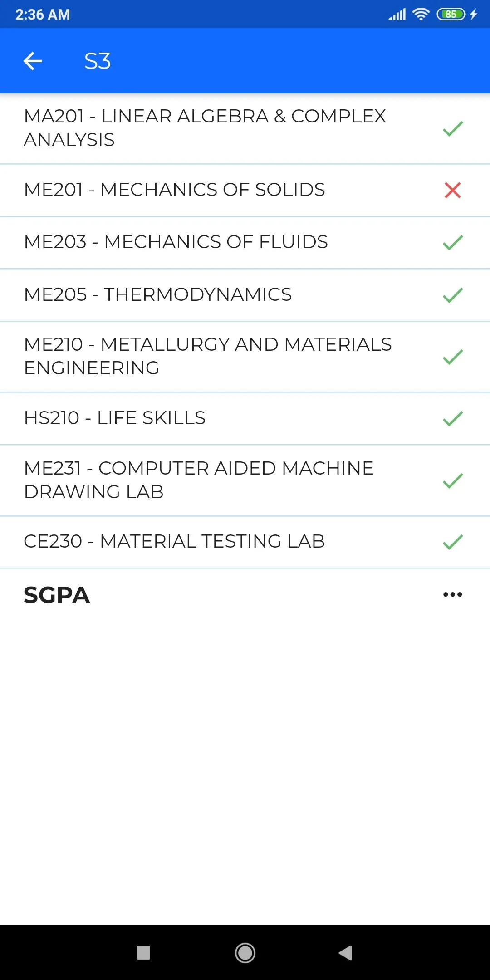Screen dimensions: 490x980
Task: Open ME201 Mechanics of Solids entry
Action: tap(175, 190)
